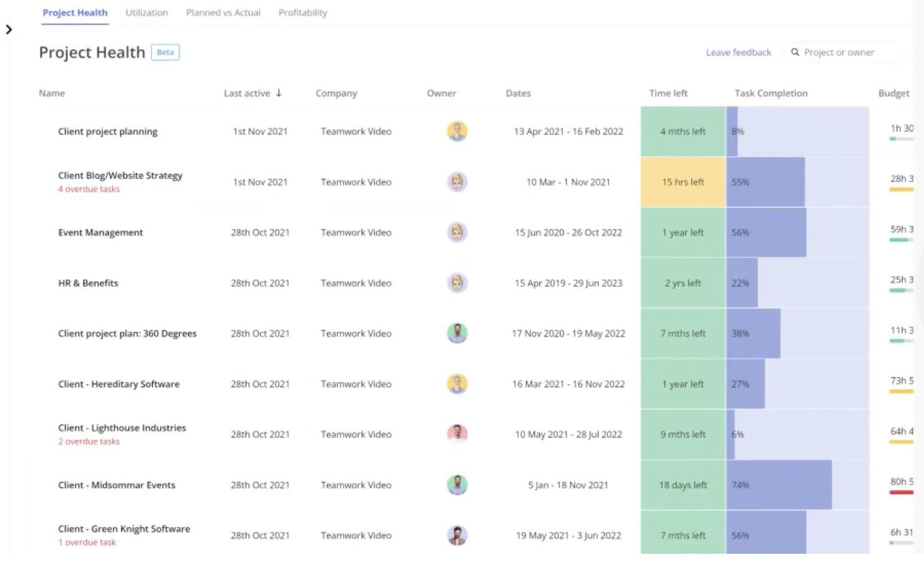Open Client - Green Knight Software project
Image resolution: width=924 pixels, height=575 pixels.
[124, 529]
